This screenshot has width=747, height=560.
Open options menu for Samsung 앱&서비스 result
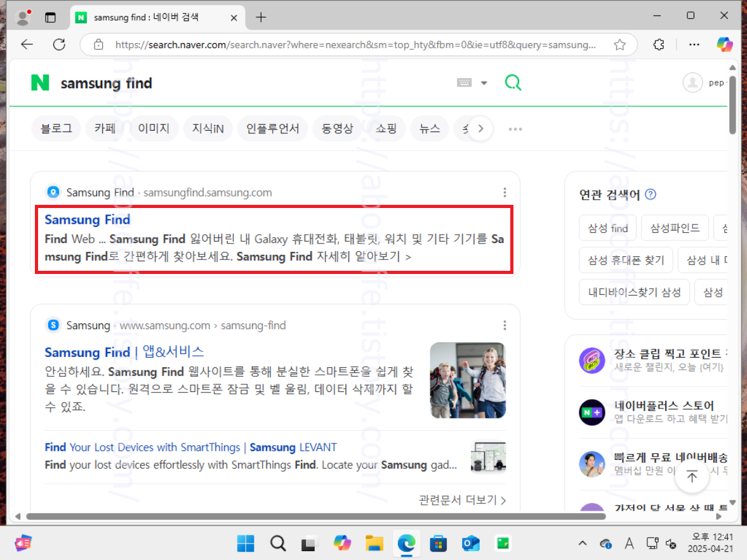505,325
